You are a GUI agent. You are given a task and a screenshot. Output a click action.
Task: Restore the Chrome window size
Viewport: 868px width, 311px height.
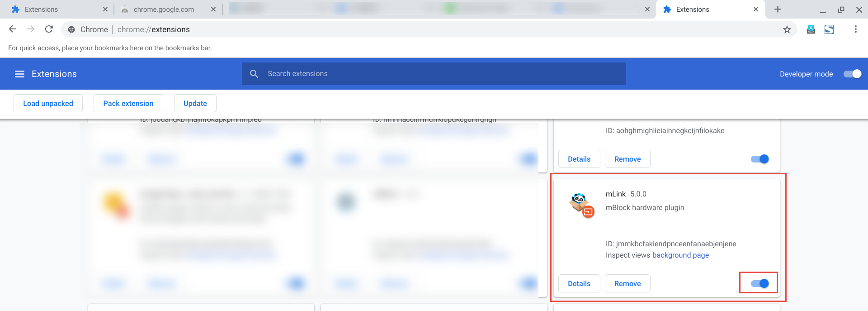tap(841, 10)
